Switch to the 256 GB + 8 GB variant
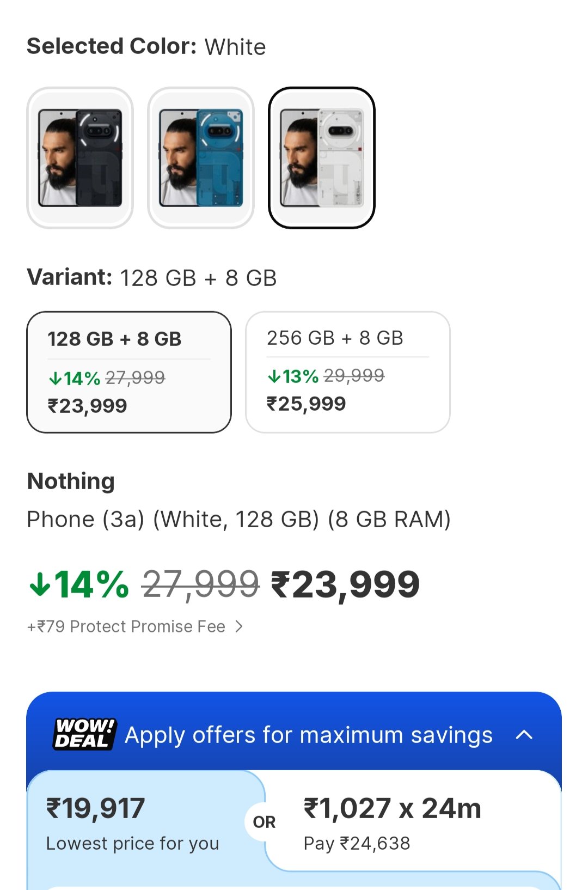 348,372
